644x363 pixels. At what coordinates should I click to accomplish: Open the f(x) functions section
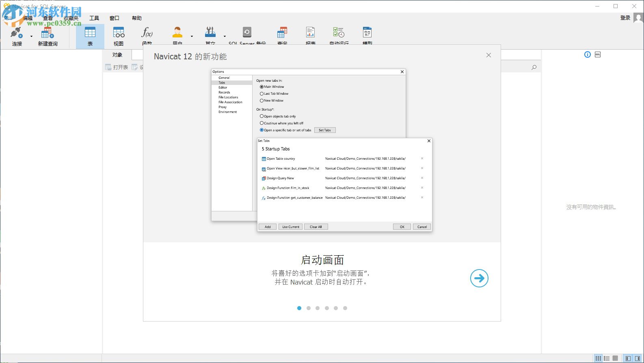point(147,36)
